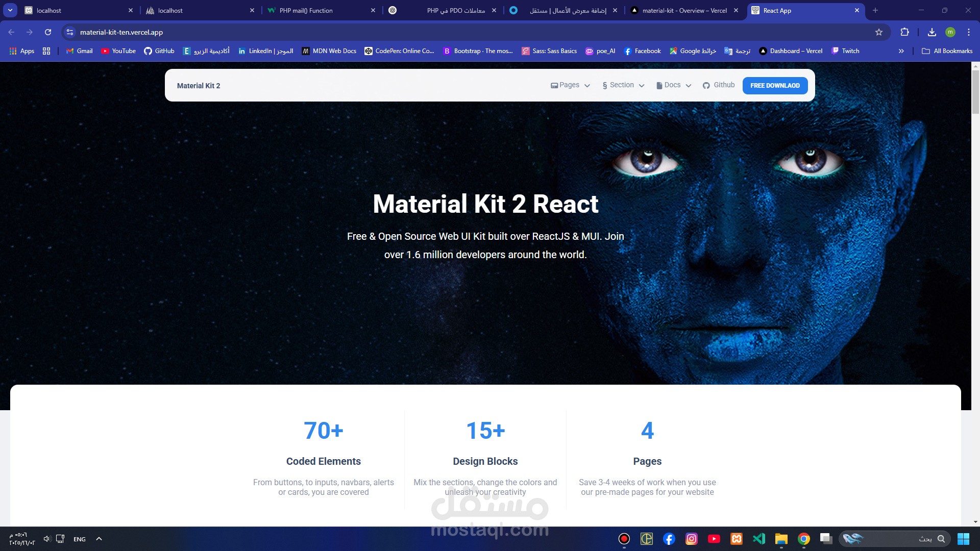980x551 pixels.
Task: Click the 4 Pages counter
Action: point(647,431)
